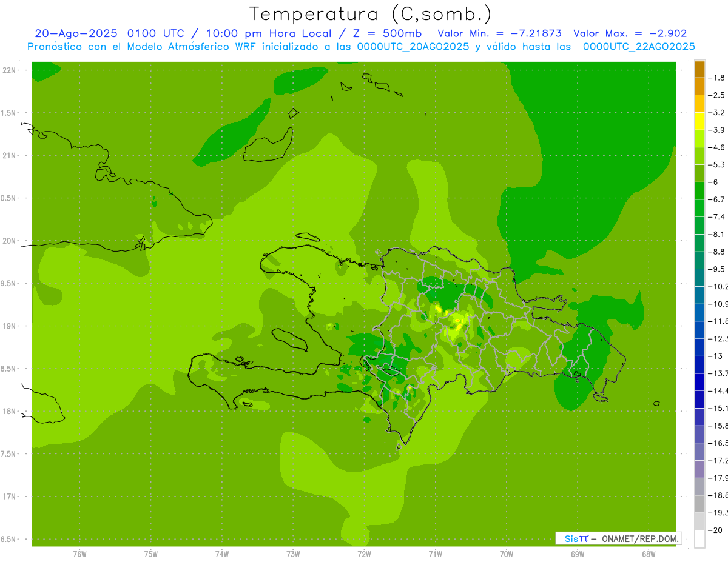The image size is (728, 562).
Task: Click the '-10.9' colorbar value label
Action: (718, 304)
